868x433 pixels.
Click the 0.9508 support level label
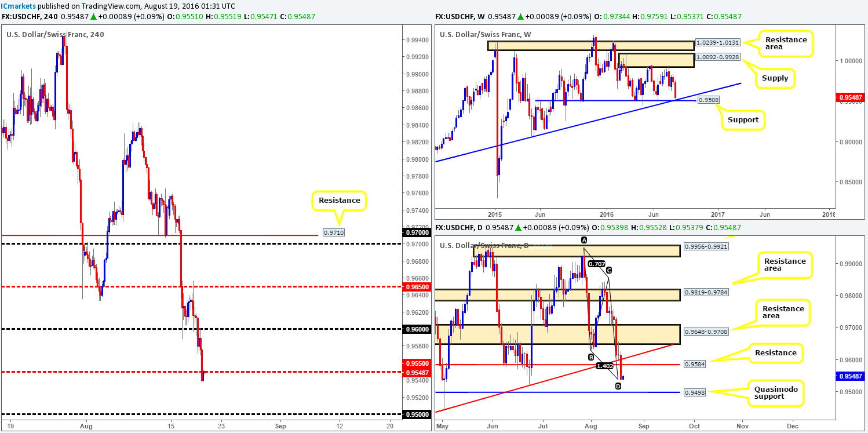point(709,100)
